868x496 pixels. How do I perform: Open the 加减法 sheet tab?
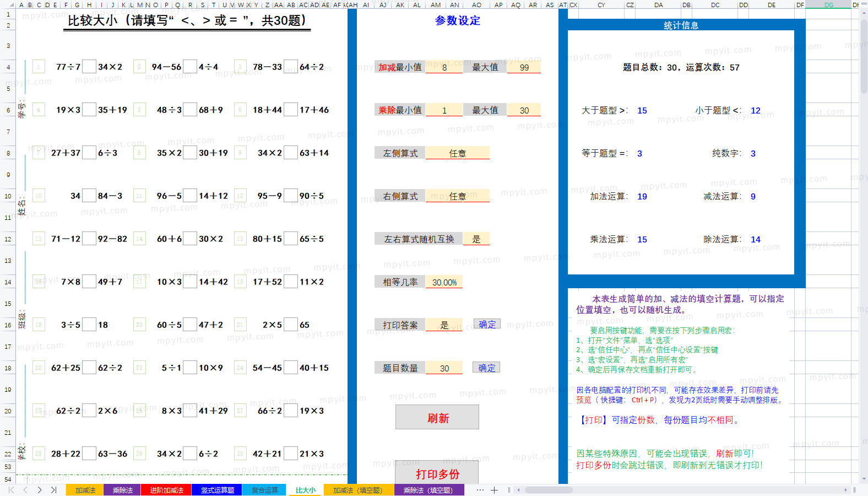[x=85, y=490]
